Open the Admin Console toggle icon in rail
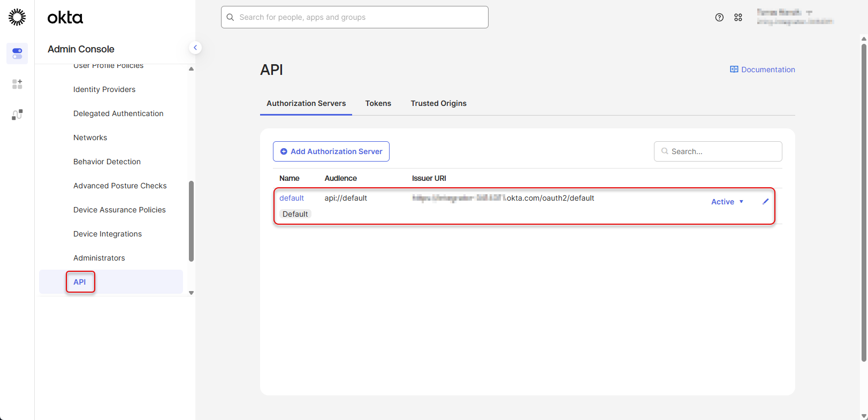Image resolution: width=868 pixels, height=420 pixels. [x=17, y=54]
